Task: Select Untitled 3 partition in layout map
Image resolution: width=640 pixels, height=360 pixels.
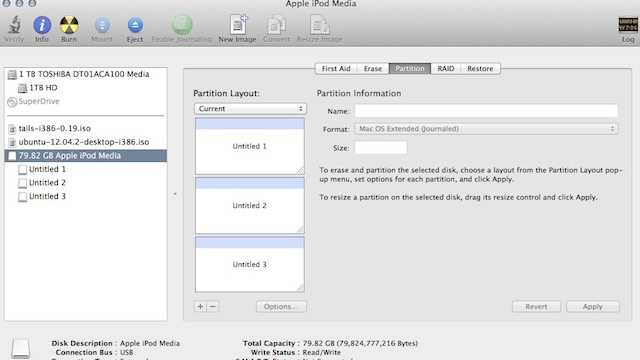Action: (x=249, y=264)
